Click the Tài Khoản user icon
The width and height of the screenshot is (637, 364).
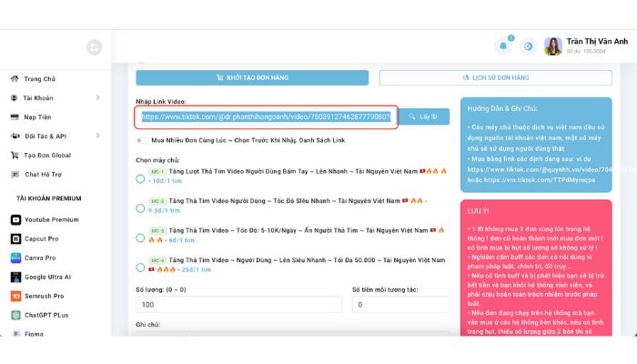tap(15, 98)
